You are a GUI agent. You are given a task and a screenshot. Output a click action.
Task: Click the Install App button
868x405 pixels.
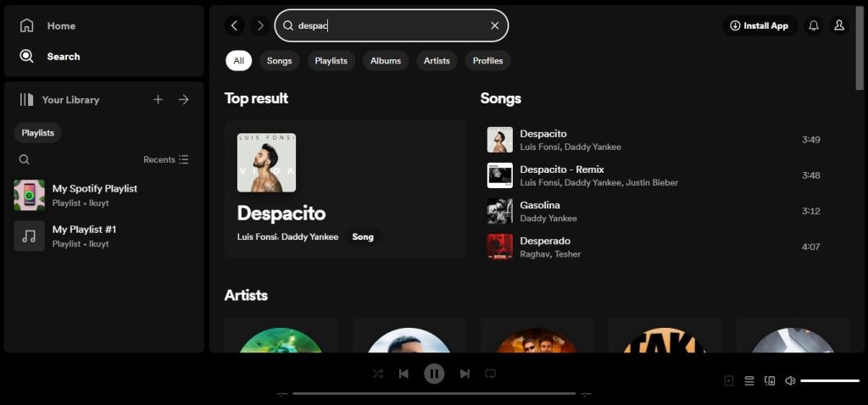(x=759, y=25)
